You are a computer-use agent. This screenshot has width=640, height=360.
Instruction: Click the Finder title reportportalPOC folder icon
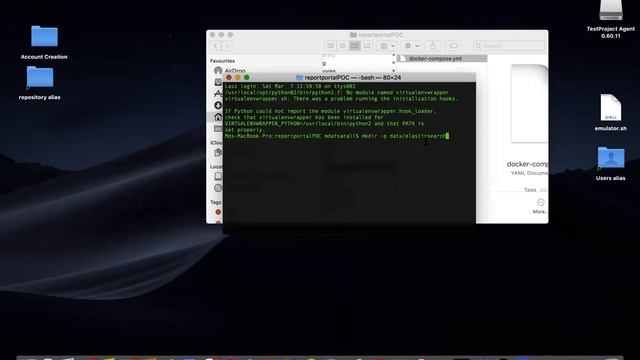[x=353, y=35]
